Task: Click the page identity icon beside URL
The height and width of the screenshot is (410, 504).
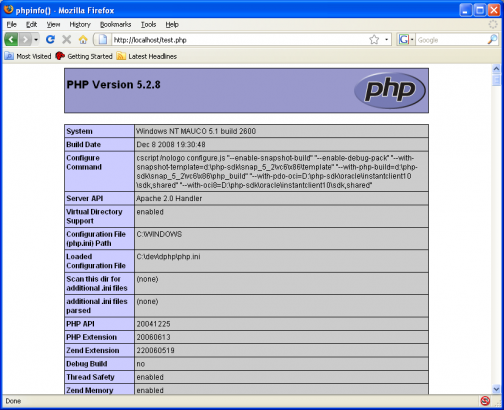Action: (x=103, y=40)
